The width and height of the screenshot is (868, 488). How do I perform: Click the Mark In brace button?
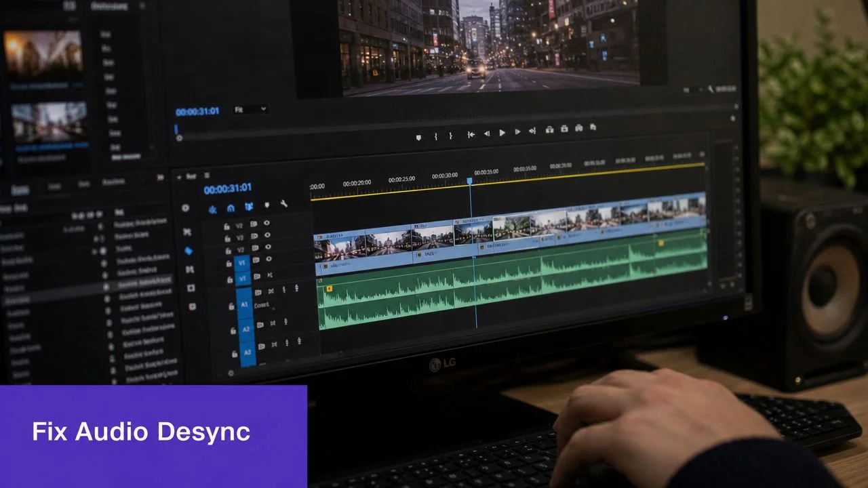(x=435, y=136)
